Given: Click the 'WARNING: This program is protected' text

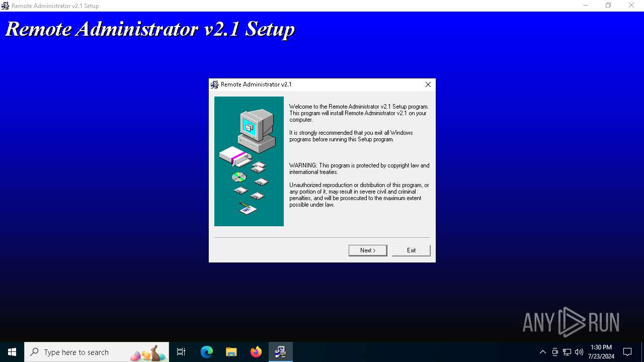Looking at the screenshot, I should tap(359, 168).
